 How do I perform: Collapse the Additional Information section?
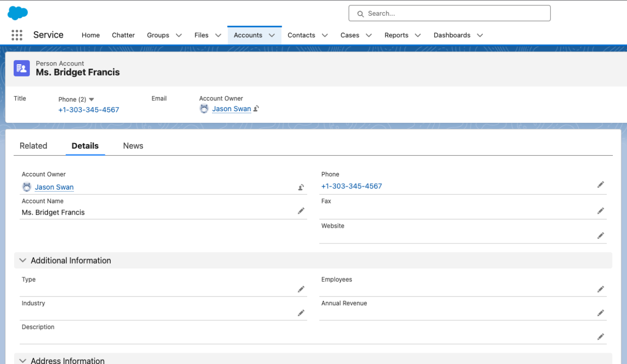tap(23, 261)
